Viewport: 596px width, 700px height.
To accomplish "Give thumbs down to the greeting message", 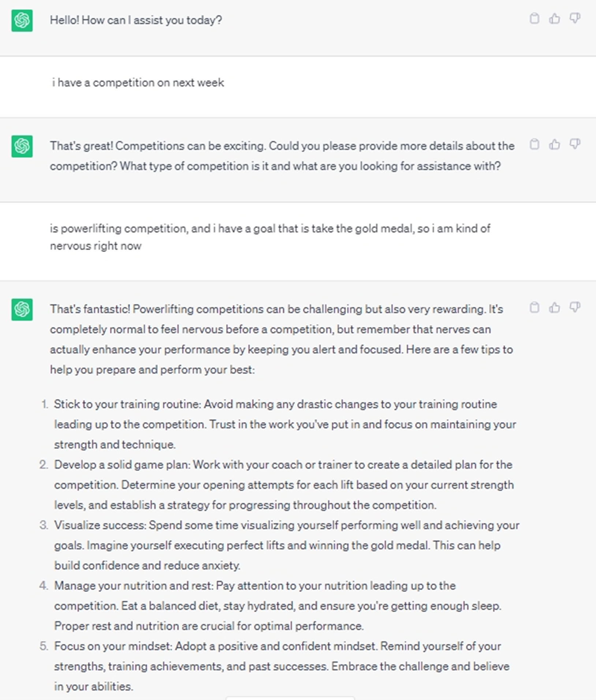I will point(575,18).
